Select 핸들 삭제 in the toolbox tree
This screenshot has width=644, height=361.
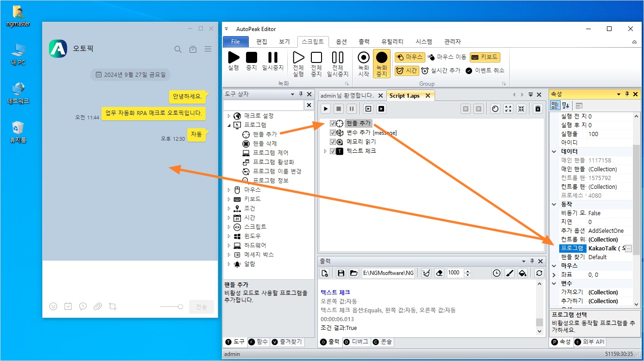coord(265,143)
